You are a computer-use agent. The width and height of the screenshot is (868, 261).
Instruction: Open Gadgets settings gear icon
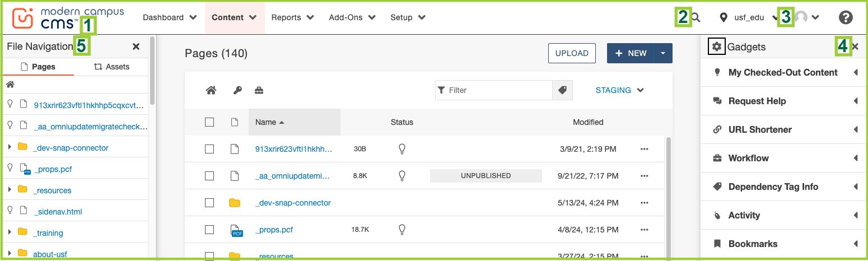(x=717, y=47)
